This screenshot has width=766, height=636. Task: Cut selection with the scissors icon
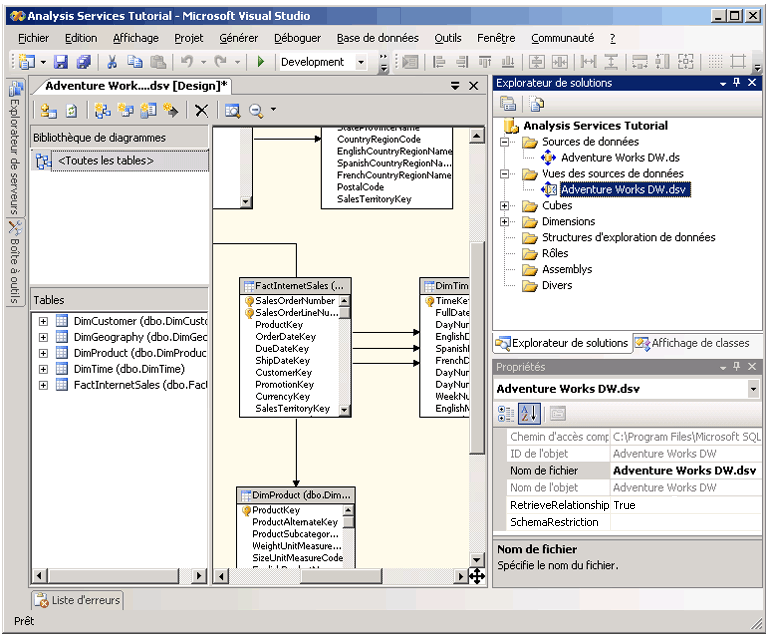[112, 62]
